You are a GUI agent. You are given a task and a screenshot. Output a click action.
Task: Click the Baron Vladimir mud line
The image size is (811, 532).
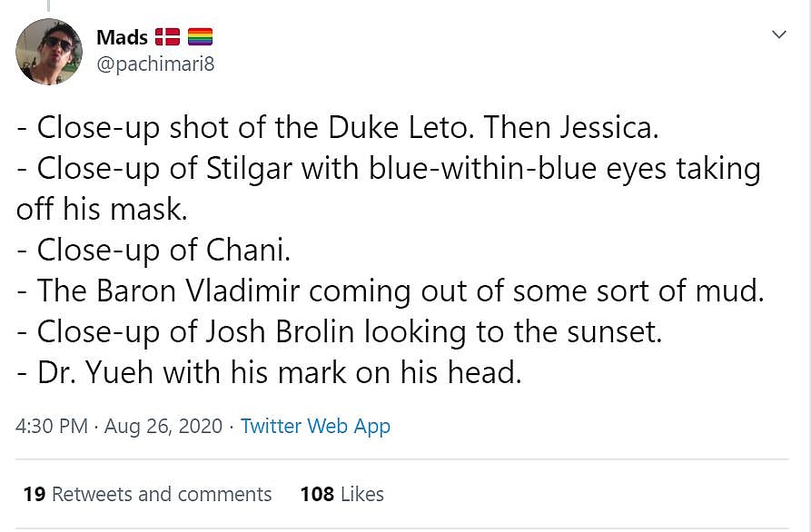click(x=391, y=291)
